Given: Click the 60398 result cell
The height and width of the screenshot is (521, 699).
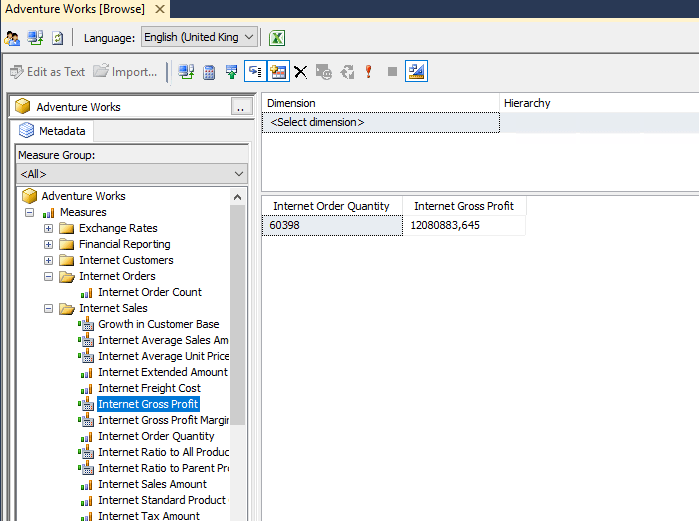Looking at the screenshot, I should click(x=332, y=226).
